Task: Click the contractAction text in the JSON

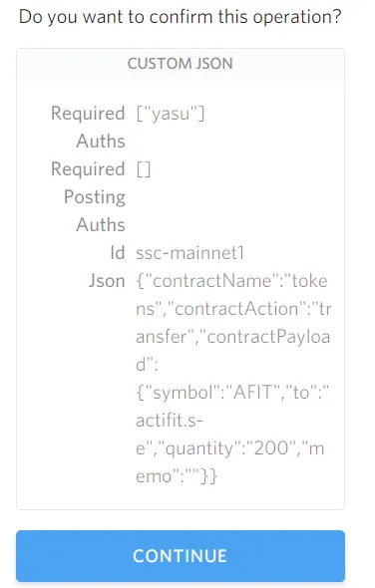Action: pyautogui.click(x=236, y=309)
